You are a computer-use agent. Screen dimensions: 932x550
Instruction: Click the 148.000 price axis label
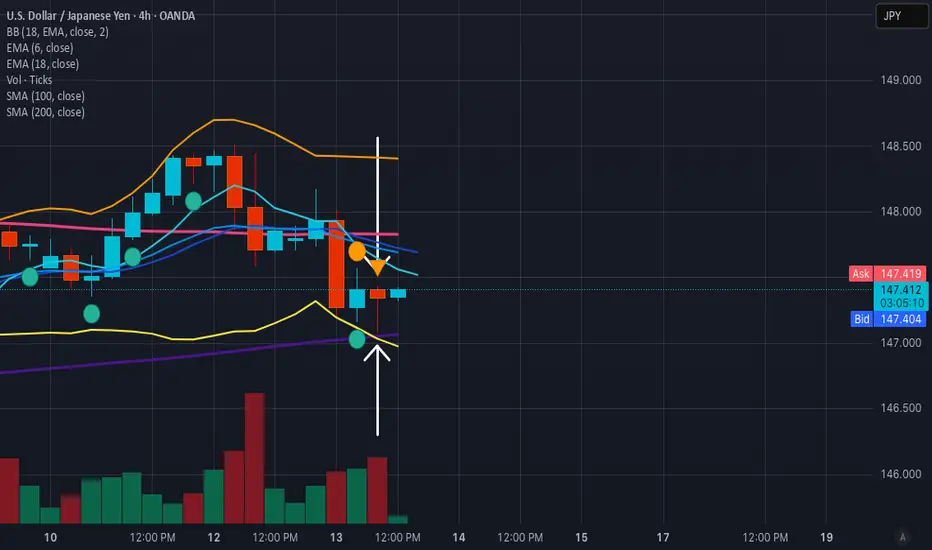pyautogui.click(x=900, y=212)
